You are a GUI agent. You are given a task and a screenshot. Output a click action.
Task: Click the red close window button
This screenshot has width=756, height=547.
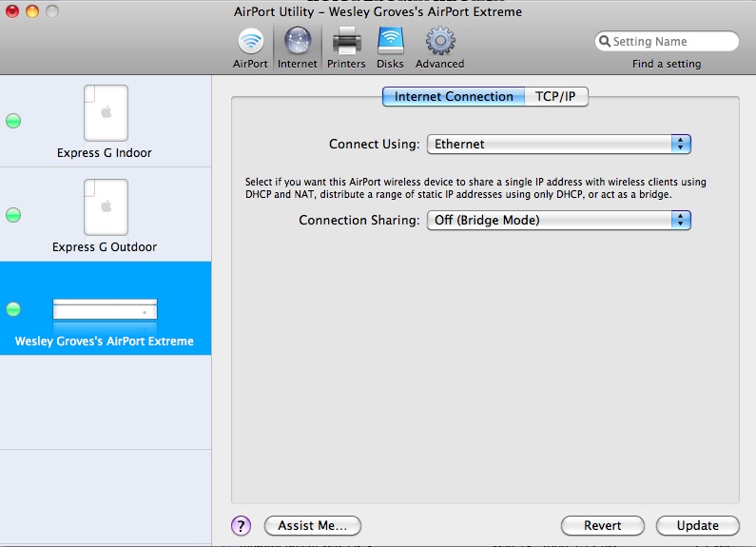12,11
